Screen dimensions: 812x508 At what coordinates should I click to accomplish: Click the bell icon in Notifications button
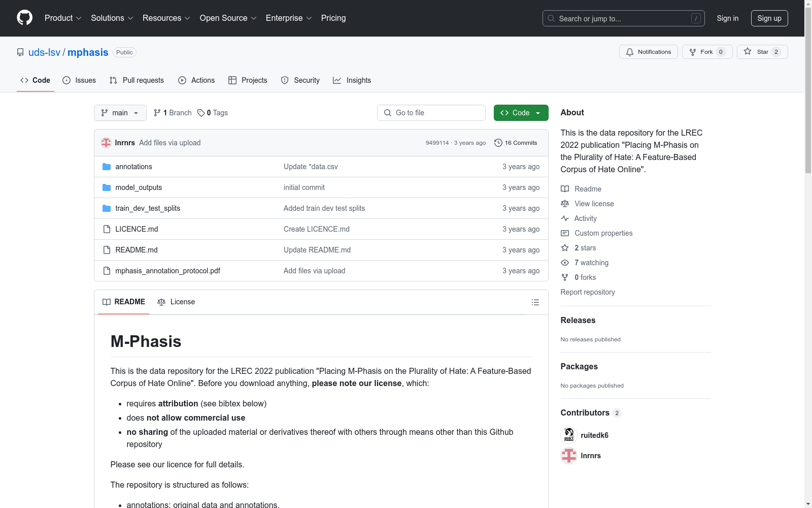(630, 52)
